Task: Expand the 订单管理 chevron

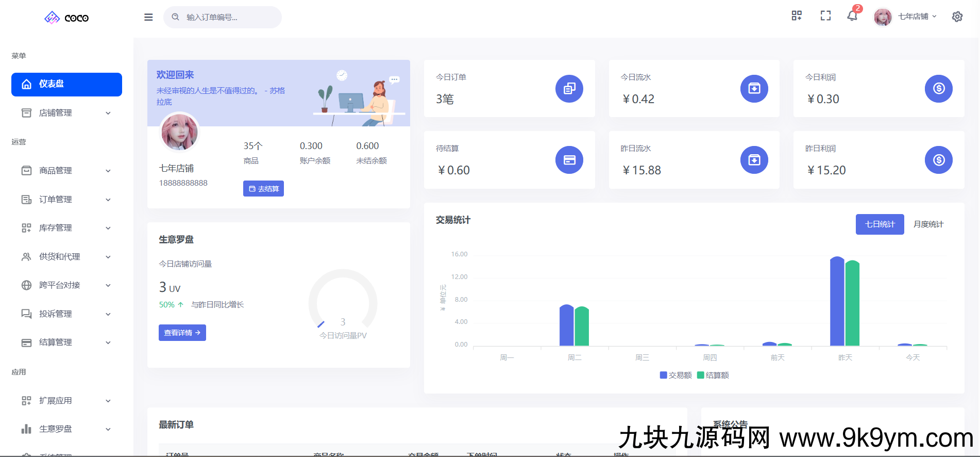Action: tap(108, 200)
